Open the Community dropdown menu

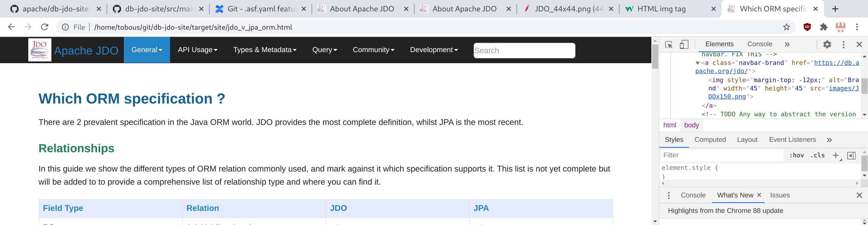(x=373, y=50)
